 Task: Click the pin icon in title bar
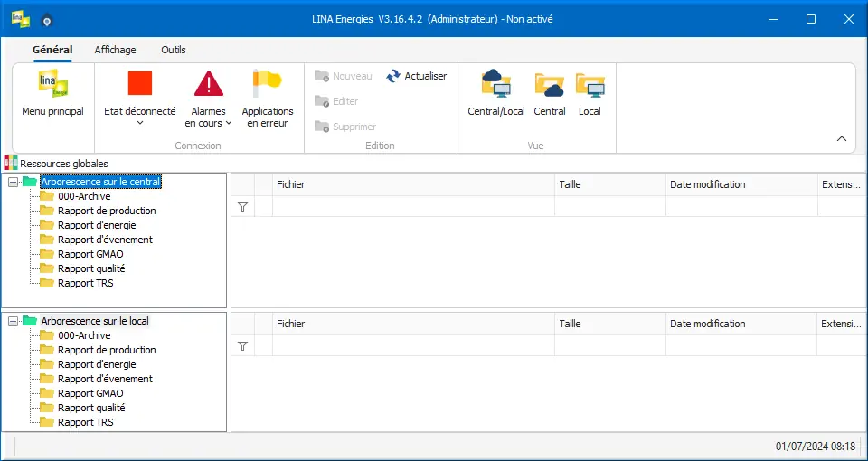pyautogui.click(x=48, y=21)
